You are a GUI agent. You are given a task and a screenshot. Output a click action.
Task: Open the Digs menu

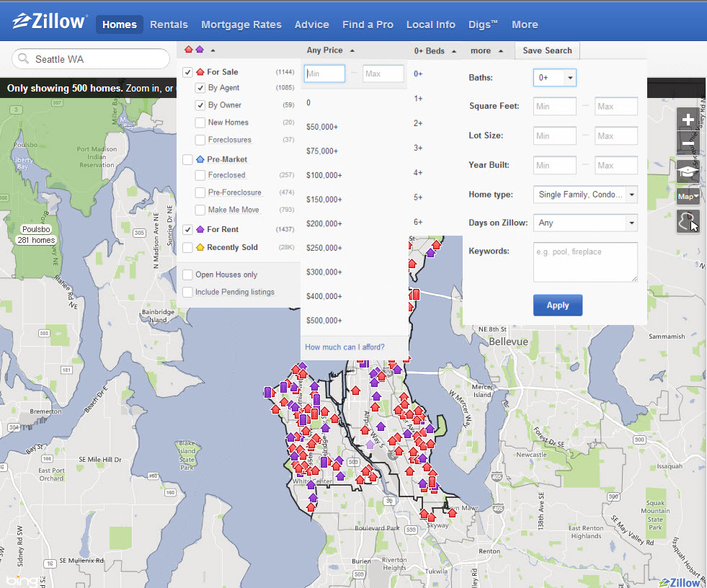click(483, 24)
